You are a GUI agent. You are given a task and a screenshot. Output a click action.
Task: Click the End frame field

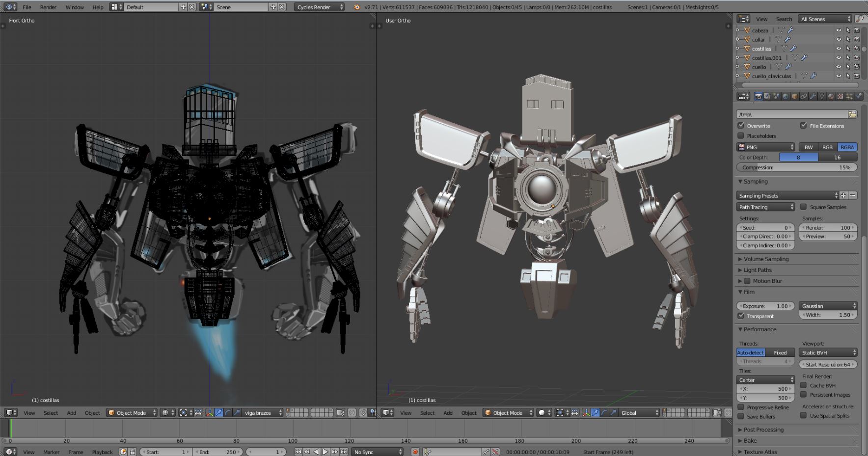(217, 452)
